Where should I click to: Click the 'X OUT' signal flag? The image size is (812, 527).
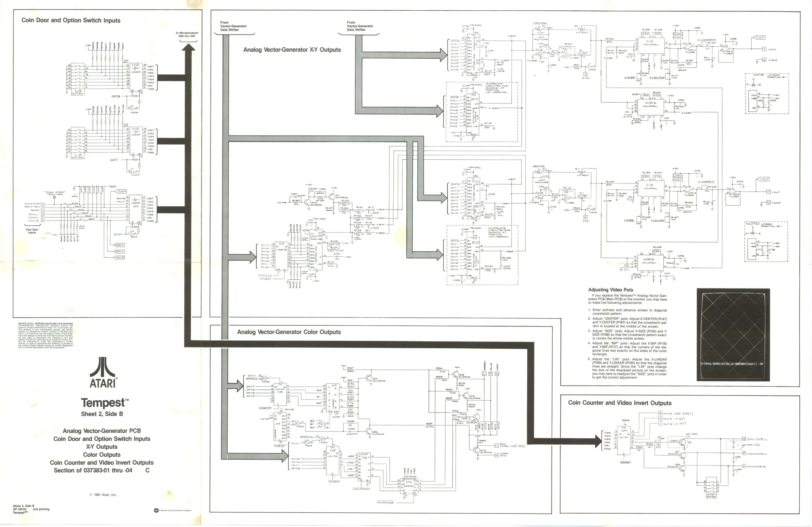(759, 38)
